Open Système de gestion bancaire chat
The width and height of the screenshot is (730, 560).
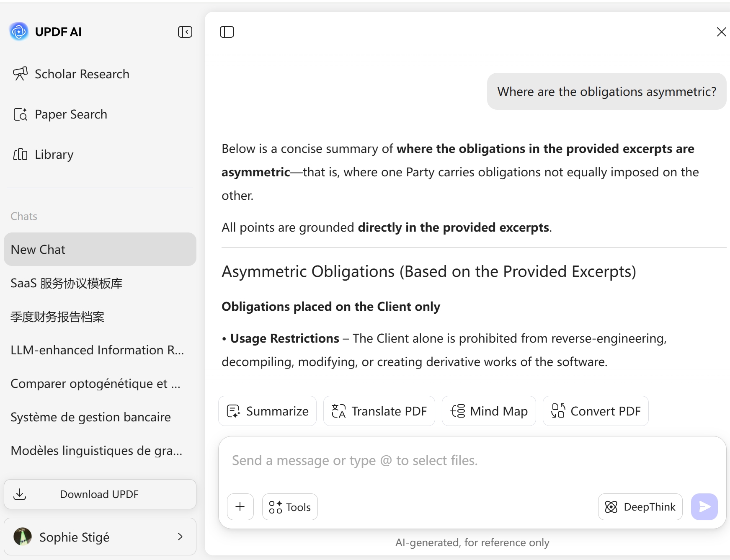pyautogui.click(x=90, y=417)
